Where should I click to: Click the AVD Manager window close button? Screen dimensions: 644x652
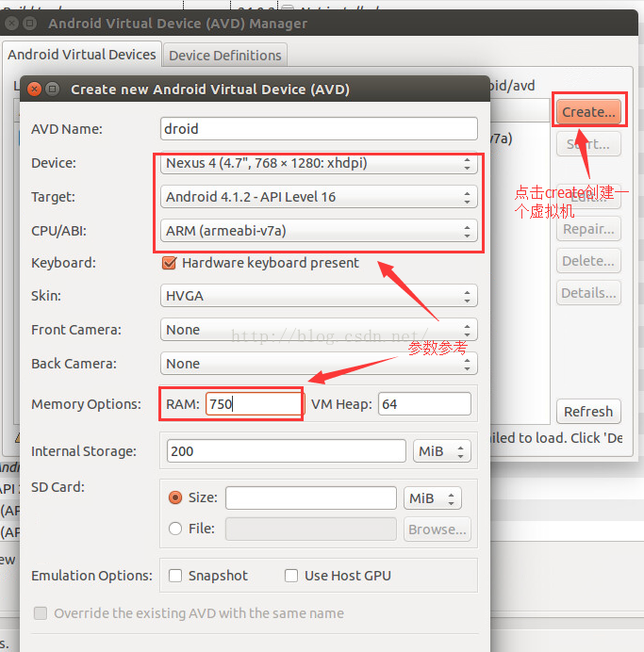click(x=11, y=24)
